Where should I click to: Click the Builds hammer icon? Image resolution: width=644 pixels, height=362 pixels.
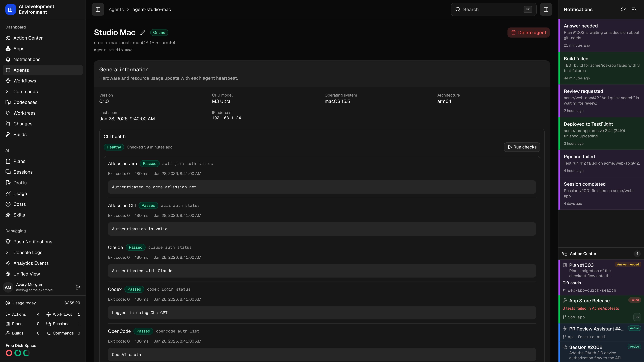tap(8, 135)
